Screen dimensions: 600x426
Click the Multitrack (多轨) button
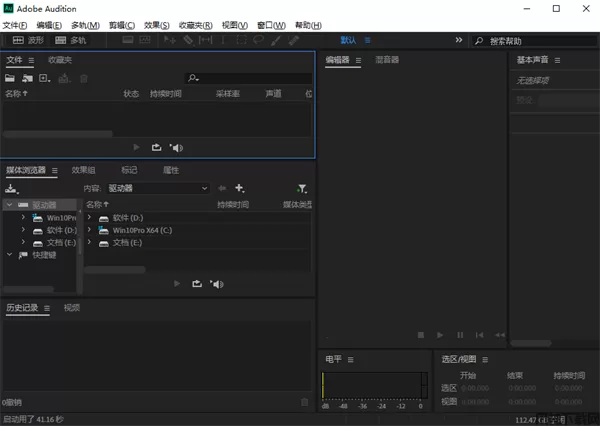(72, 41)
